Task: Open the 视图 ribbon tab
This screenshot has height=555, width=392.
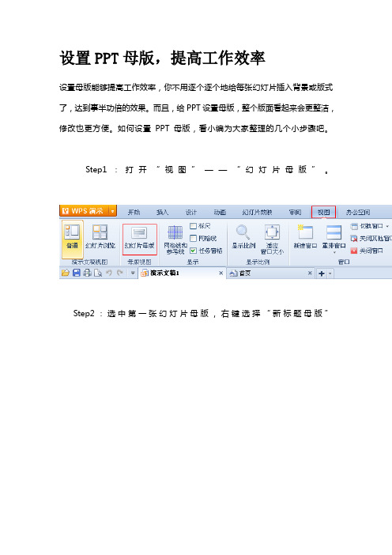Action: point(323,212)
